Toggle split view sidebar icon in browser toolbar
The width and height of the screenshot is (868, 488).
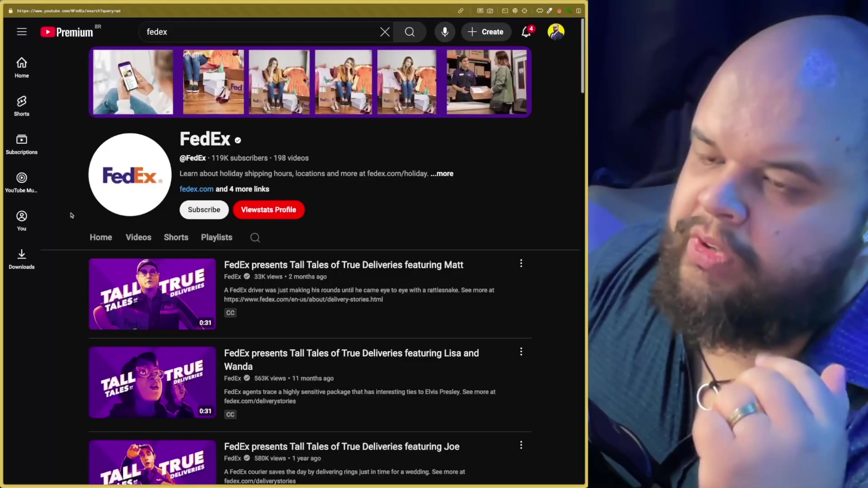point(579,11)
